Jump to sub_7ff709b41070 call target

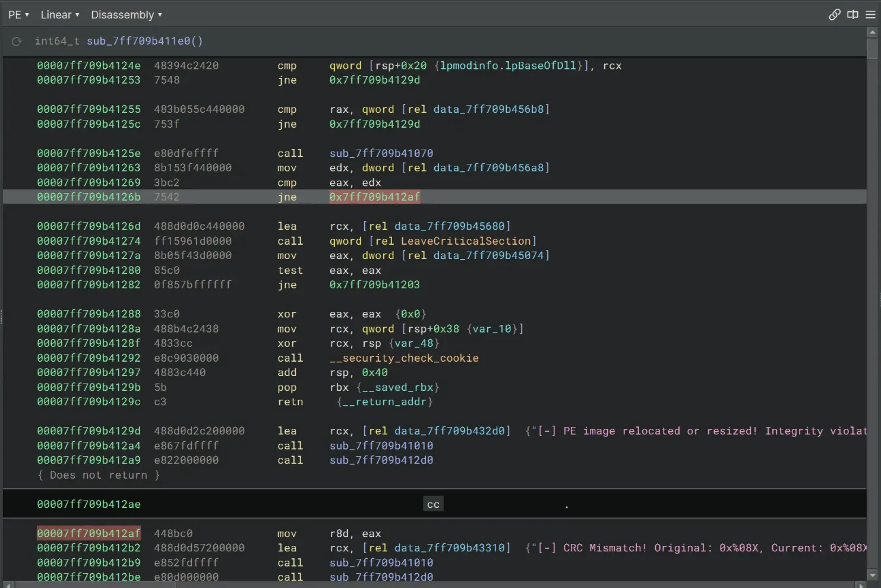point(381,153)
